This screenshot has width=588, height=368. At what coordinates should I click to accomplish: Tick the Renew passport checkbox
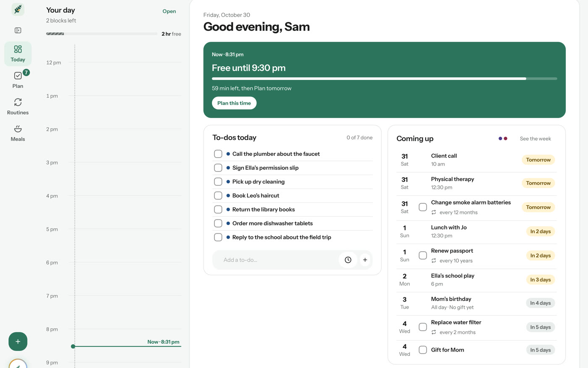click(x=423, y=255)
